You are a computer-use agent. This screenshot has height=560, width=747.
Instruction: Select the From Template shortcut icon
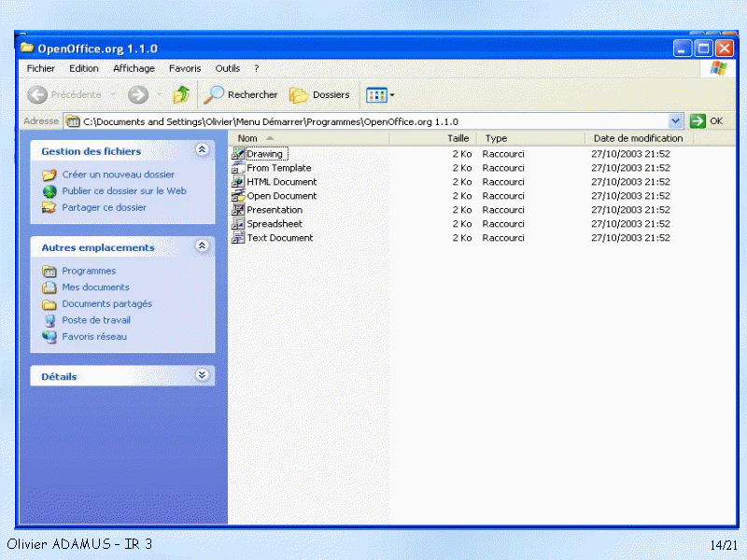238,168
